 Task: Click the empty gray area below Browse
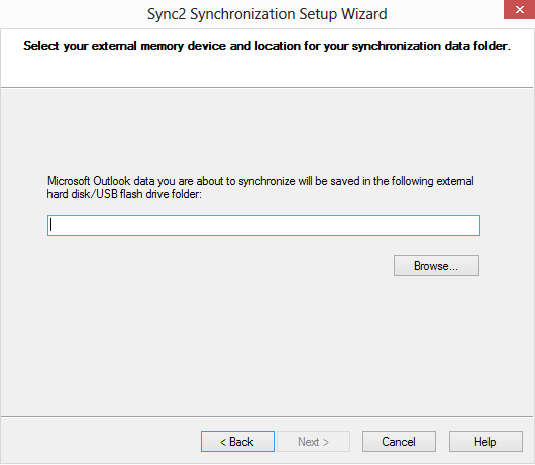266,341
